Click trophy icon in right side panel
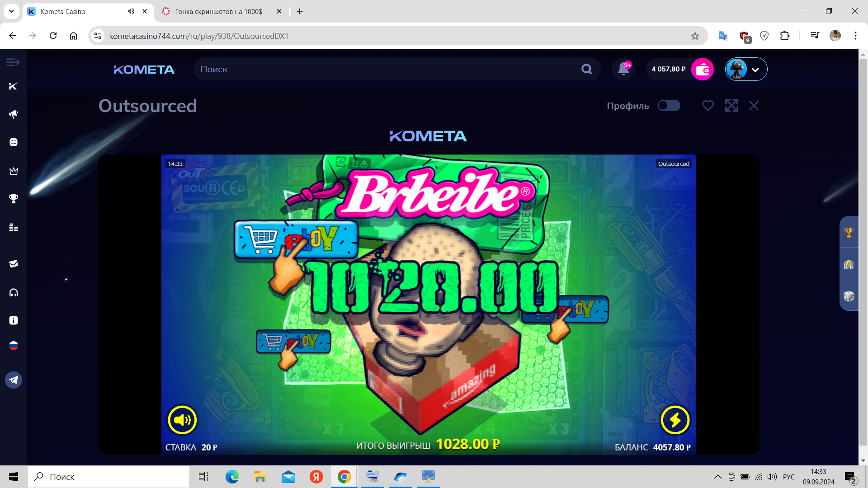The height and width of the screenshot is (488, 868). (x=849, y=232)
